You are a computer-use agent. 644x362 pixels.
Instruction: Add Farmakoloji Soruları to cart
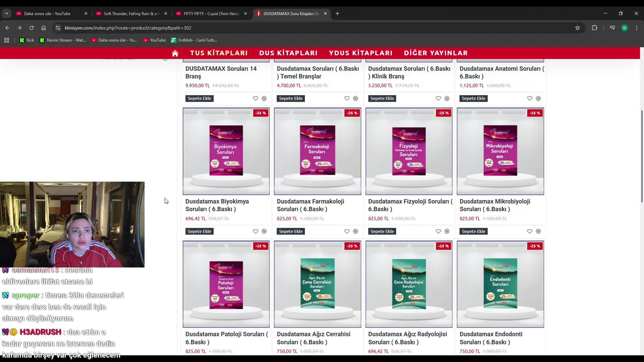(x=291, y=231)
